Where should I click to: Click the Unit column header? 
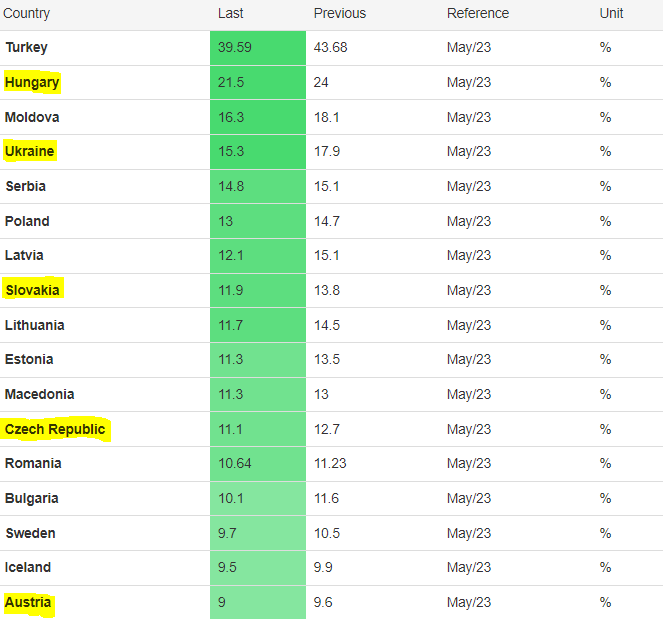(x=611, y=14)
